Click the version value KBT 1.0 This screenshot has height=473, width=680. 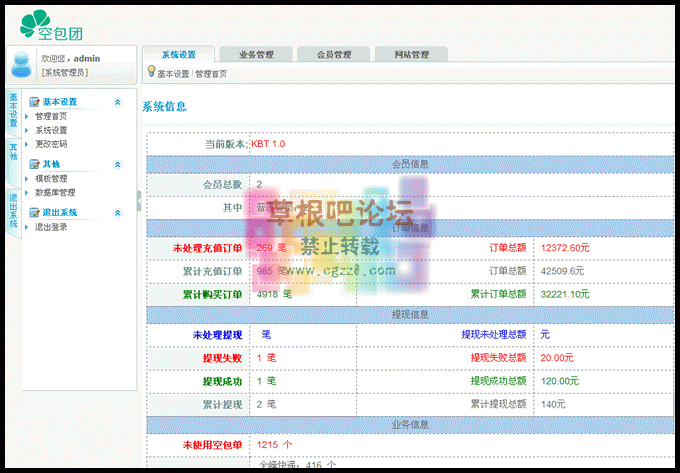(x=268, y=144)
